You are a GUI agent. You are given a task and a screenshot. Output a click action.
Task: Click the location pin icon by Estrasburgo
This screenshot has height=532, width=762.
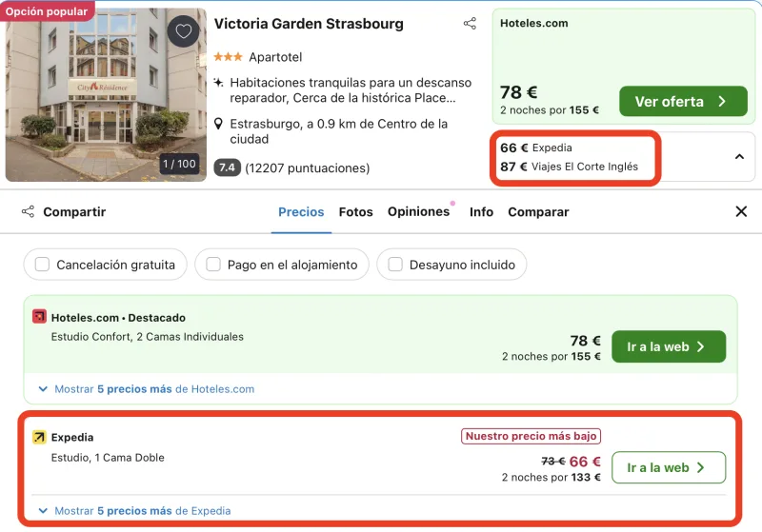click(219, 124)
